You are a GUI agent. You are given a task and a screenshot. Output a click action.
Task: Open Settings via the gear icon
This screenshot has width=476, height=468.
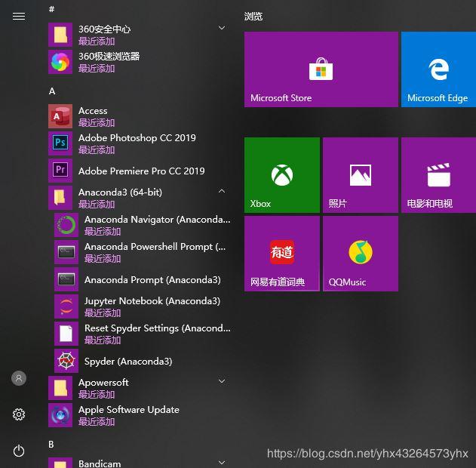click(x=19, y=414)
